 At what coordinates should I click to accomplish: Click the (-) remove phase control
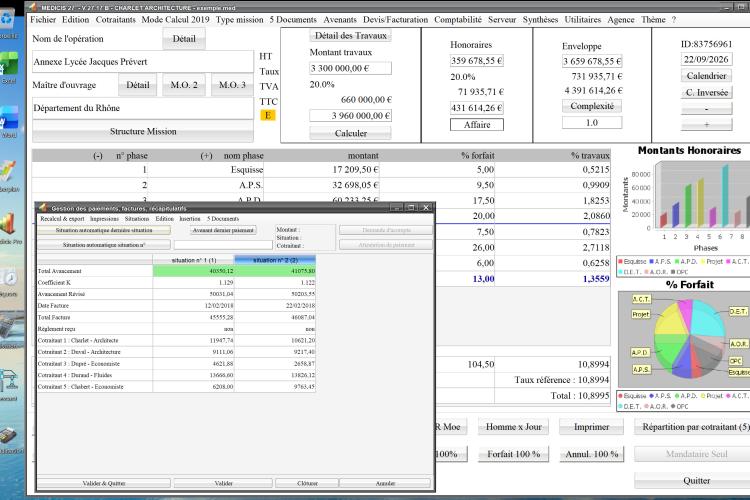tap(98, 156)
